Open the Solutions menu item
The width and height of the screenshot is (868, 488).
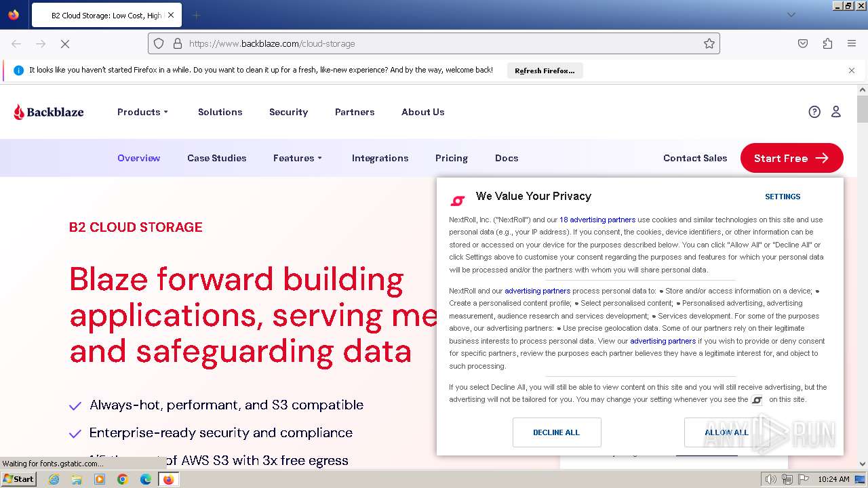pos(220,112)
